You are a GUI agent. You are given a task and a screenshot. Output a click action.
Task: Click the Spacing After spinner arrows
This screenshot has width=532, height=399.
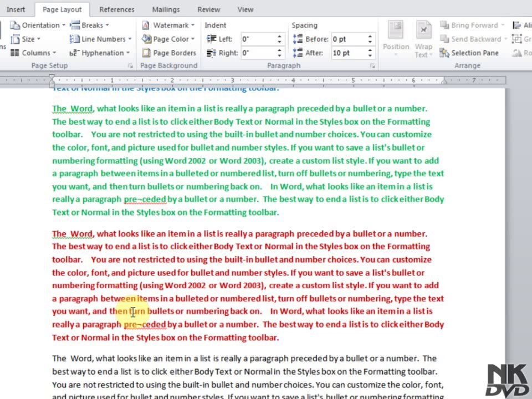370,53
